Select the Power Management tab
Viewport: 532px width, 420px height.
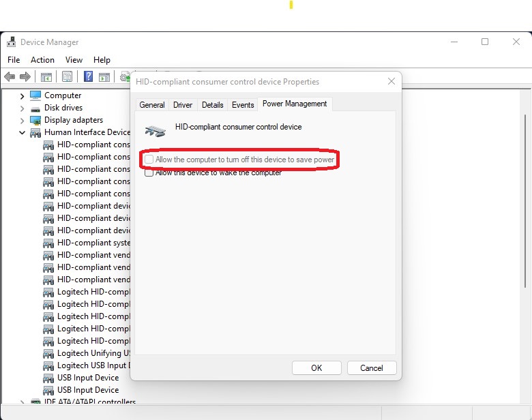coord(295,104)
